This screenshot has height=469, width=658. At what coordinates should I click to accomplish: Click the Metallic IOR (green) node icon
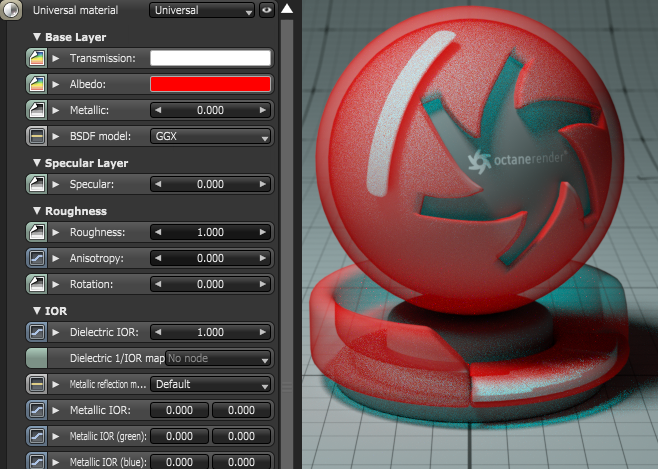pos(37,436)
